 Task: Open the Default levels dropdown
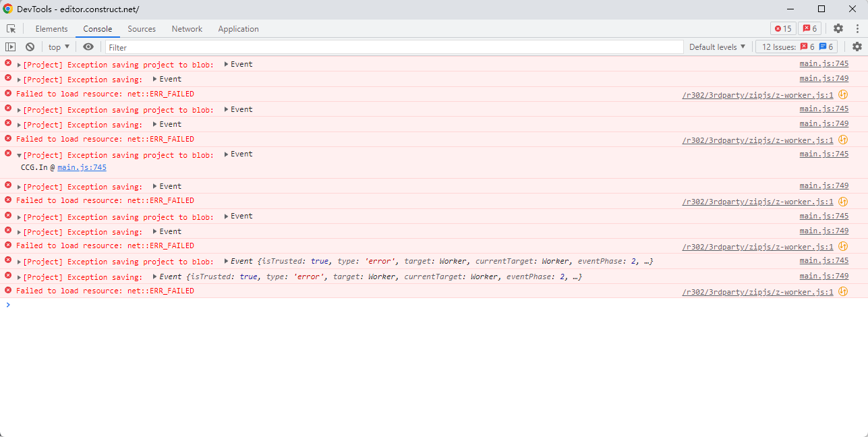716,46
